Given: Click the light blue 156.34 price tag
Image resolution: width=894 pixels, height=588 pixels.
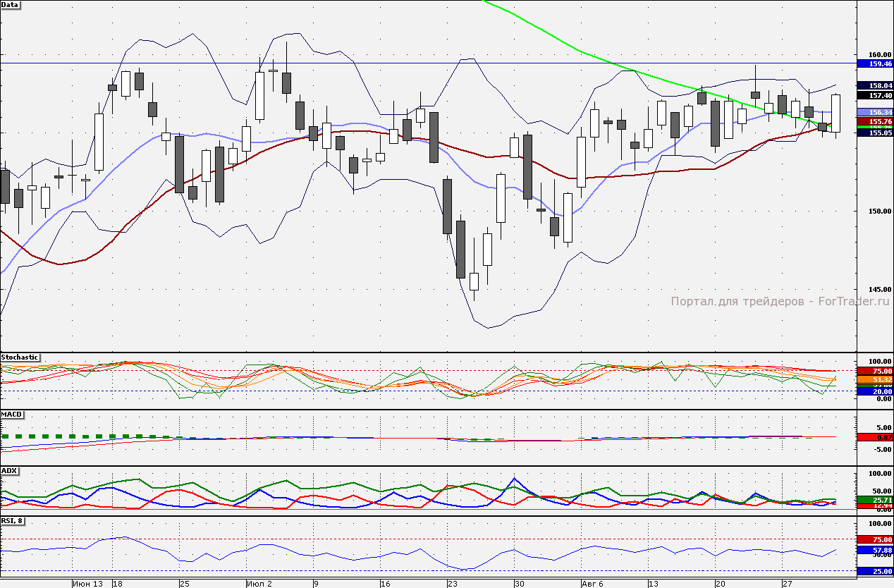Looking at the screenshot, I should coord(875,112).
